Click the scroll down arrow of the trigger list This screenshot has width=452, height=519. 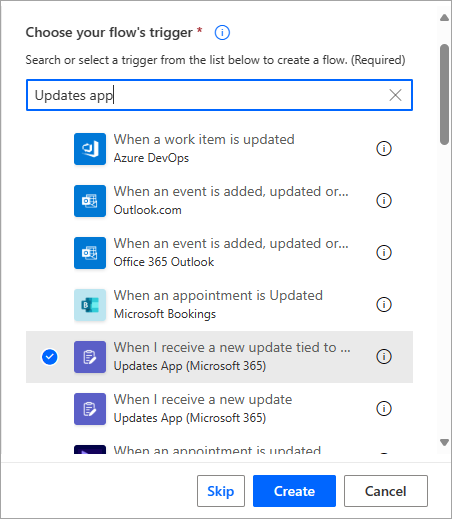444,442
